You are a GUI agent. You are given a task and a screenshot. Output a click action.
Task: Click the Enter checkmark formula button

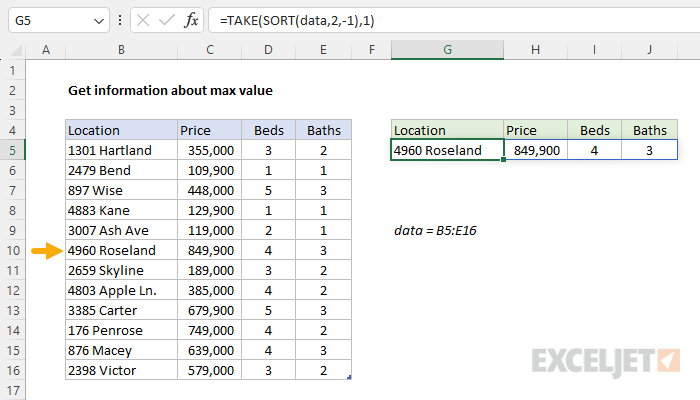[x=167, y=21]
